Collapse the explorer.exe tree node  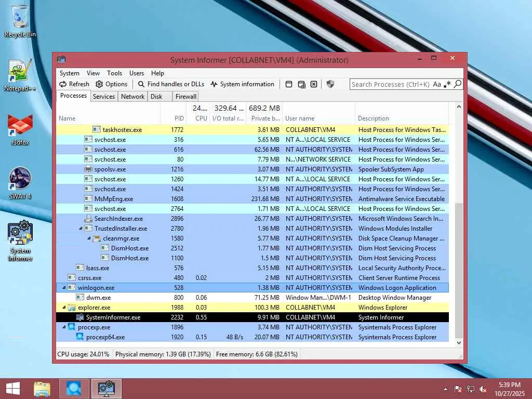coord(64,308)
